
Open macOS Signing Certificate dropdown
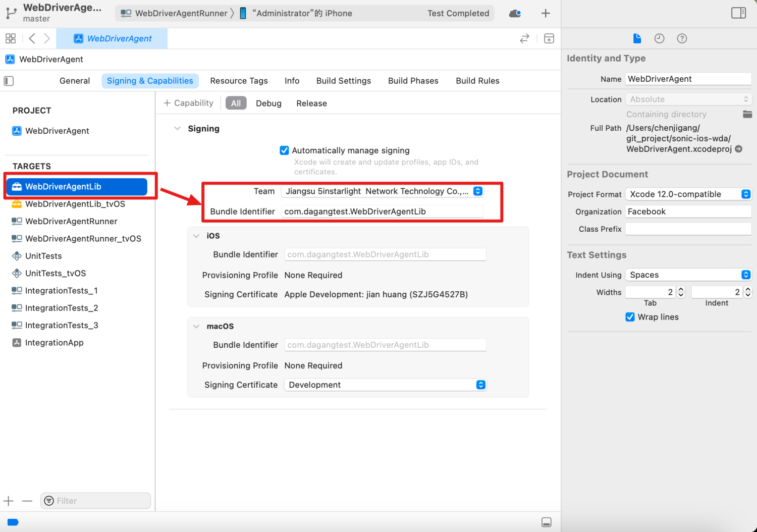point(385,385)
